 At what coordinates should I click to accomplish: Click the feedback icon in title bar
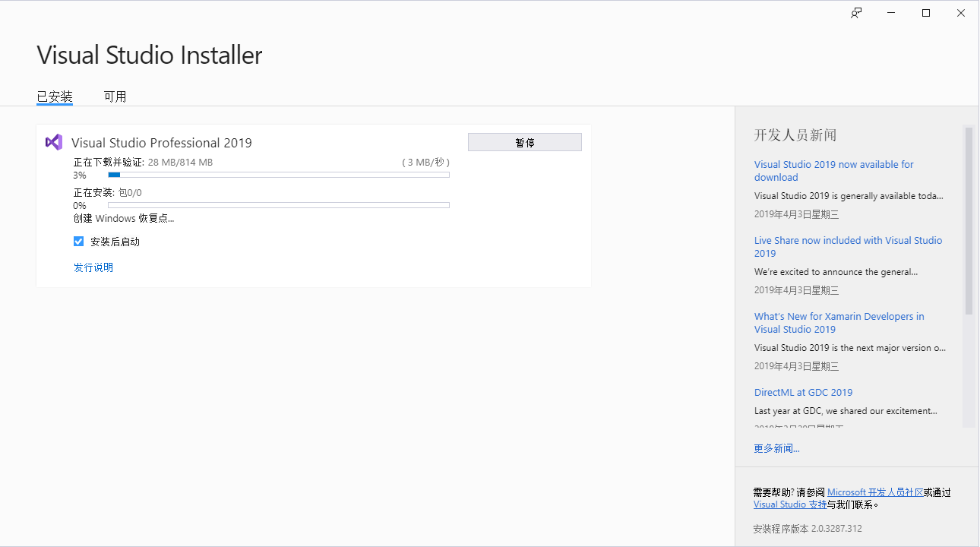856,13
